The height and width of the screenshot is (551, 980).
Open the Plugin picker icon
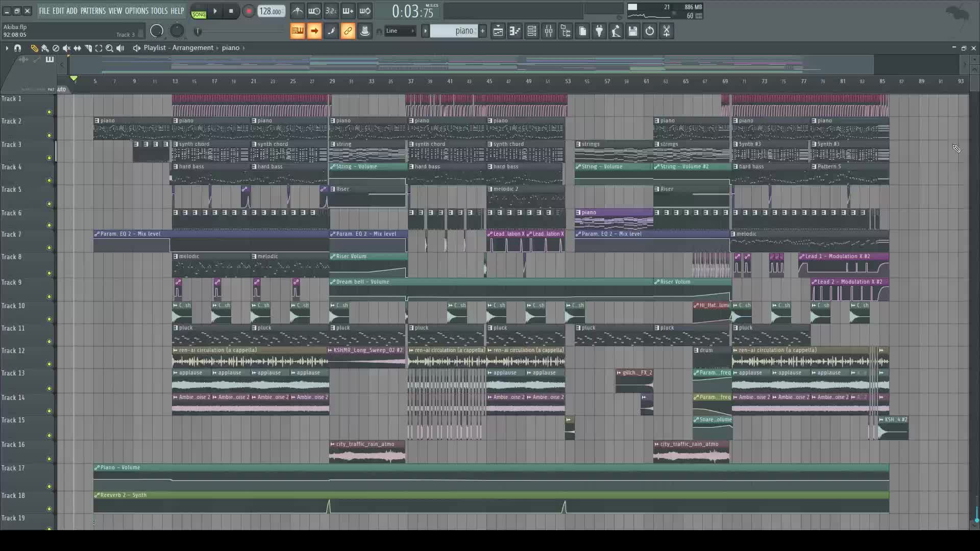[x=599, y=31]
